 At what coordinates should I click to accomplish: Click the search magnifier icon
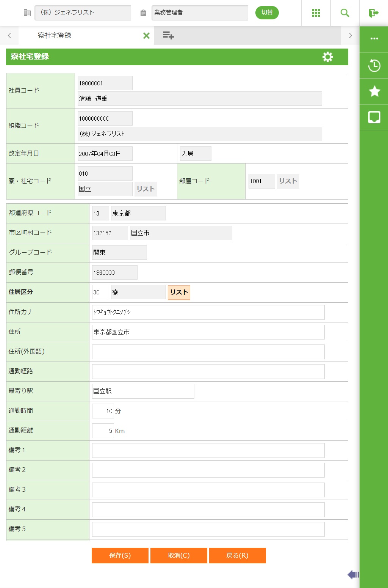pos(345,13)
